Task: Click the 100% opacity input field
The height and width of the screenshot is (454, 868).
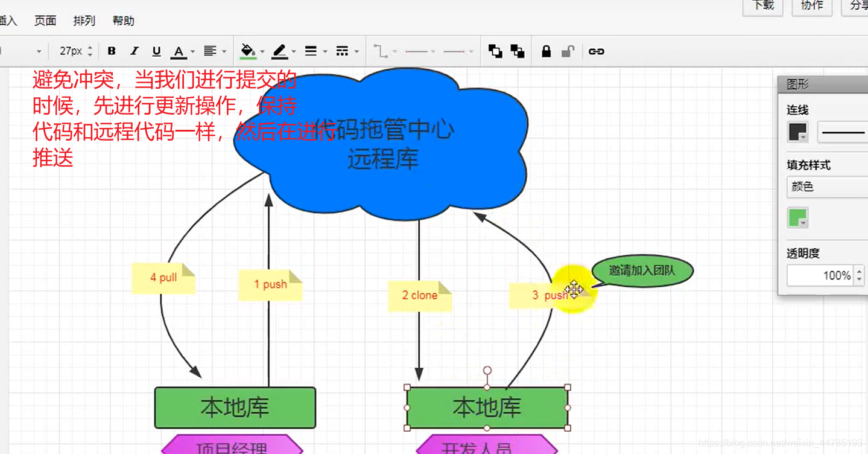Action: click(x=820, y=276)
